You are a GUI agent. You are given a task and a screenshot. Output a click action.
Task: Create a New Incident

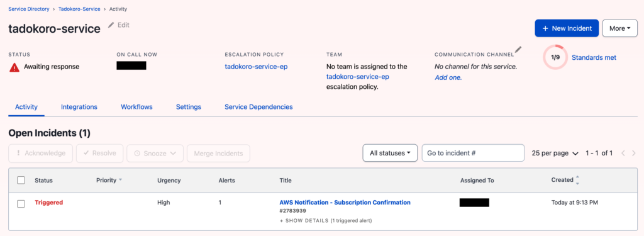[x=567, y=28]
